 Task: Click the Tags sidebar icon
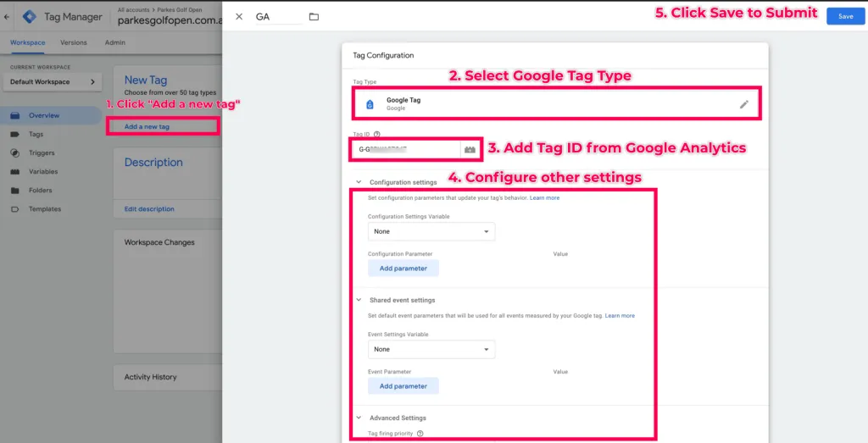coord(15,135)
